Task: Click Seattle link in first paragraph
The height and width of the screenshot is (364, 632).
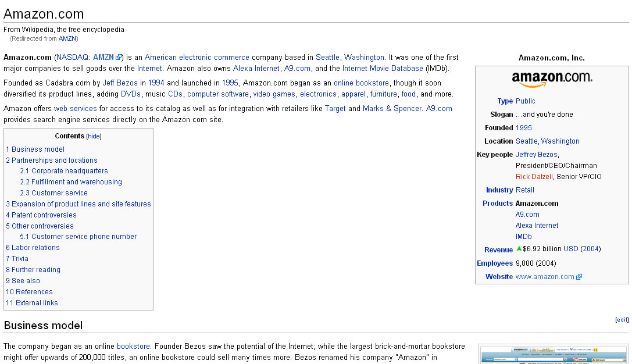Action: point(327,57)
